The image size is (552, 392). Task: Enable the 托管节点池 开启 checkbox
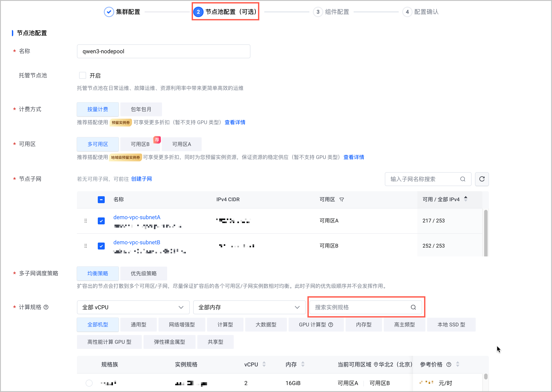(83, 76)
